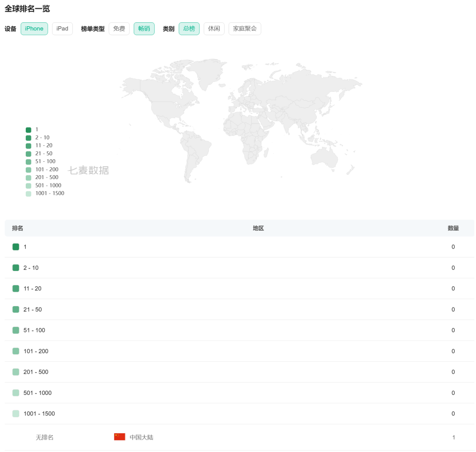Choose the 总榜 category filter

coord(189,29)
